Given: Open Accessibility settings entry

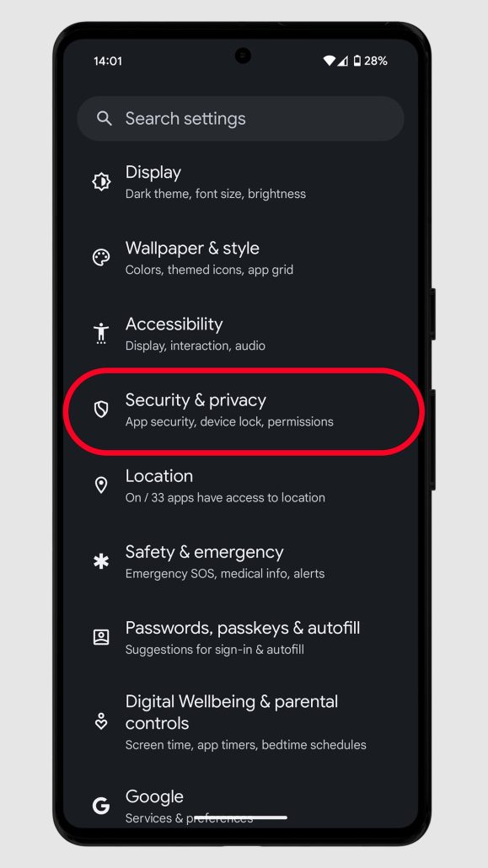Looking at the screenshot, I should (240, 333).
